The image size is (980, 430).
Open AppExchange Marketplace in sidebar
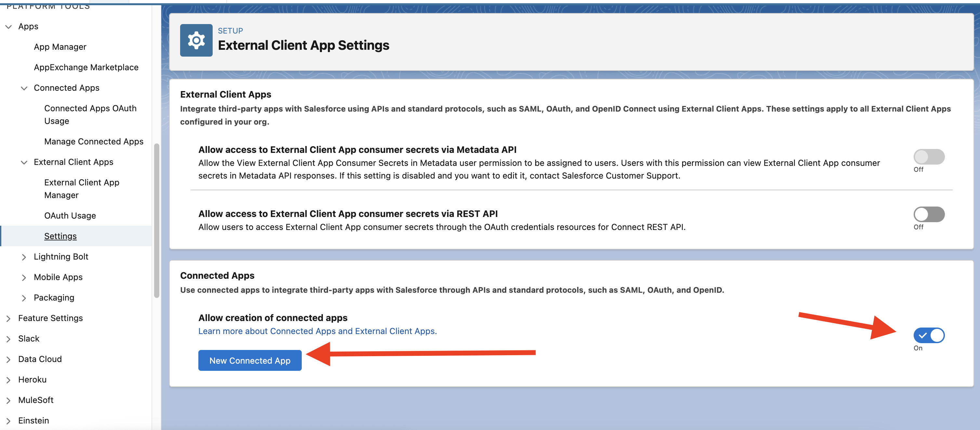pos(86,67)
